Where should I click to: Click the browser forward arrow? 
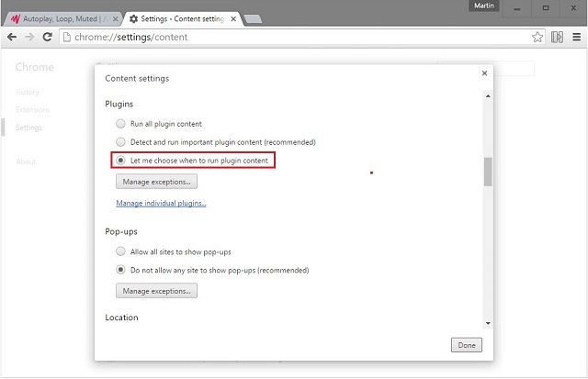pos(29,37)
